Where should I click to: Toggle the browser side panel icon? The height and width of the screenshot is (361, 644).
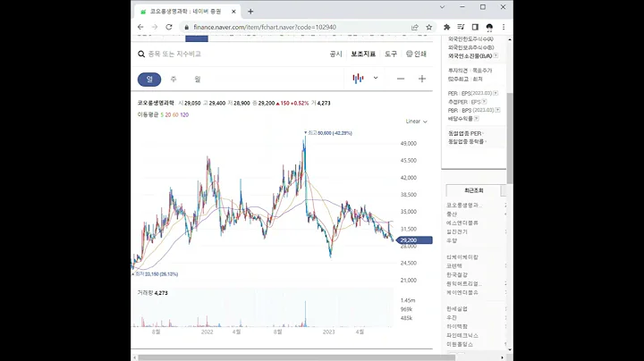coord(475,27)
